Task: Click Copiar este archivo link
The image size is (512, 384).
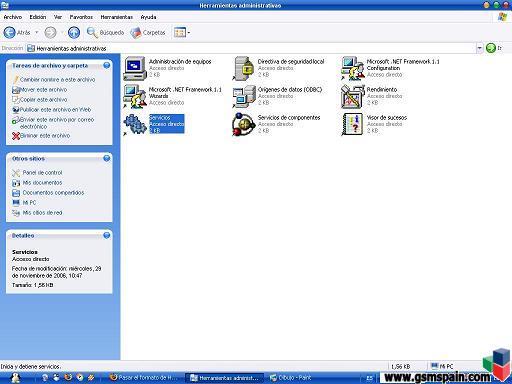Action: pyautogui.click(x=43, y=100)
